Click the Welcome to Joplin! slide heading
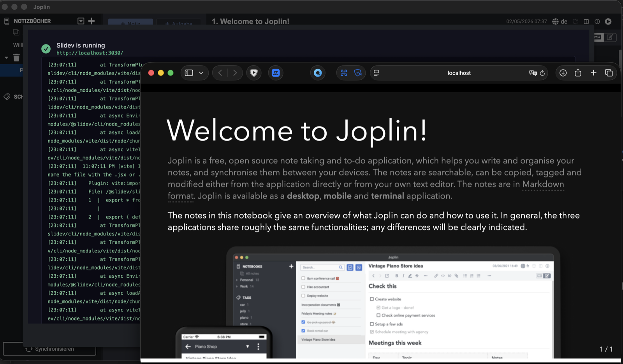 (297, 130)
